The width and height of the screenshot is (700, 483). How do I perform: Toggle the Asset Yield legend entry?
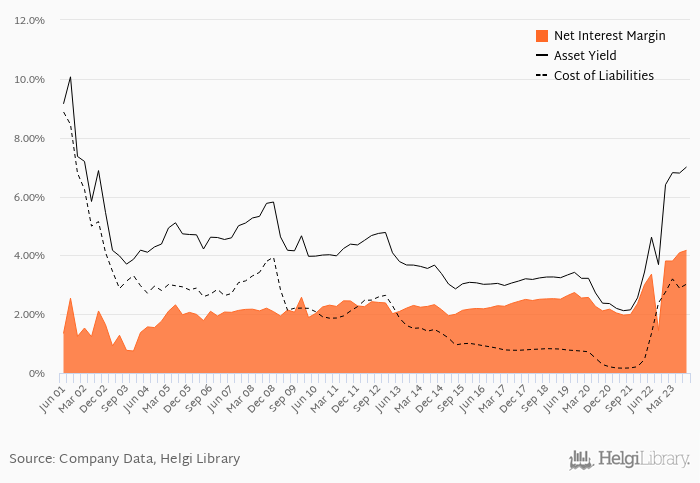point(576,55)
